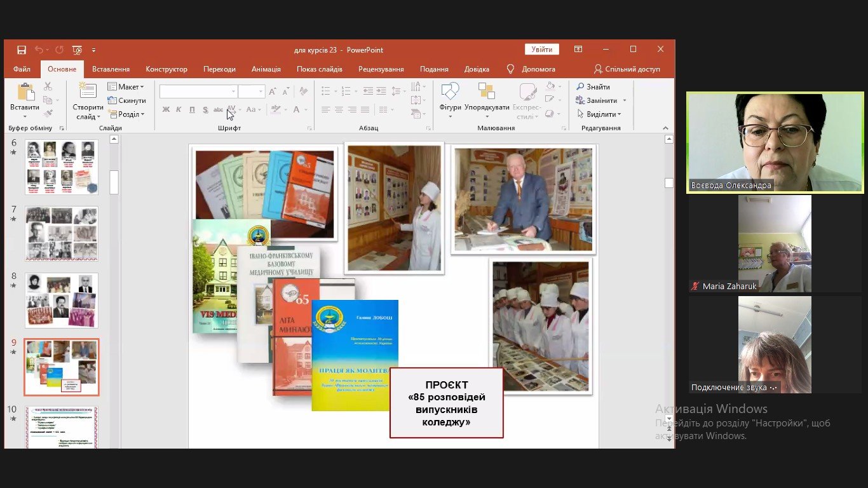Click the Find (Знайти) magnifier icon
Screen dimensions: 868x488
(x=580, y=87)
